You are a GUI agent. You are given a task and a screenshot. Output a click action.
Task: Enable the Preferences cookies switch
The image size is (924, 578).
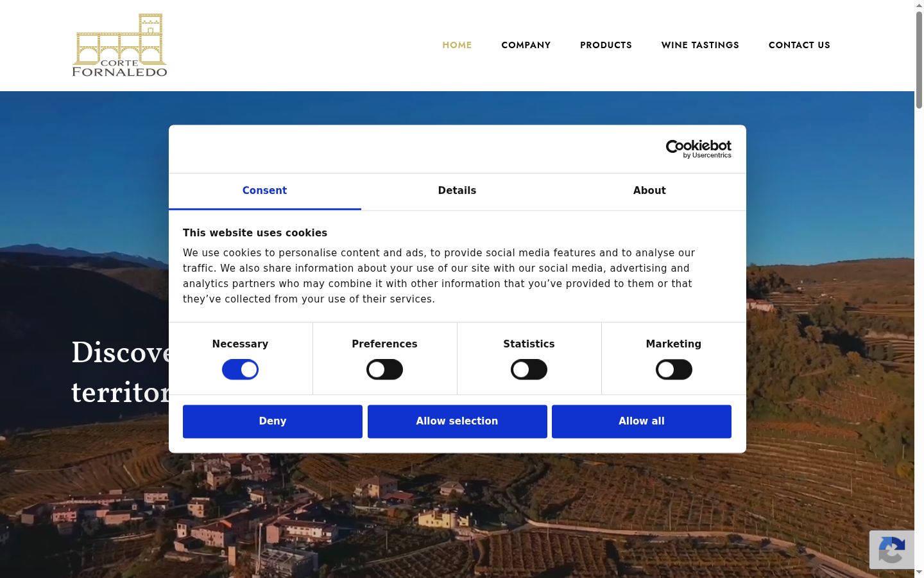[x=384, y=370]
